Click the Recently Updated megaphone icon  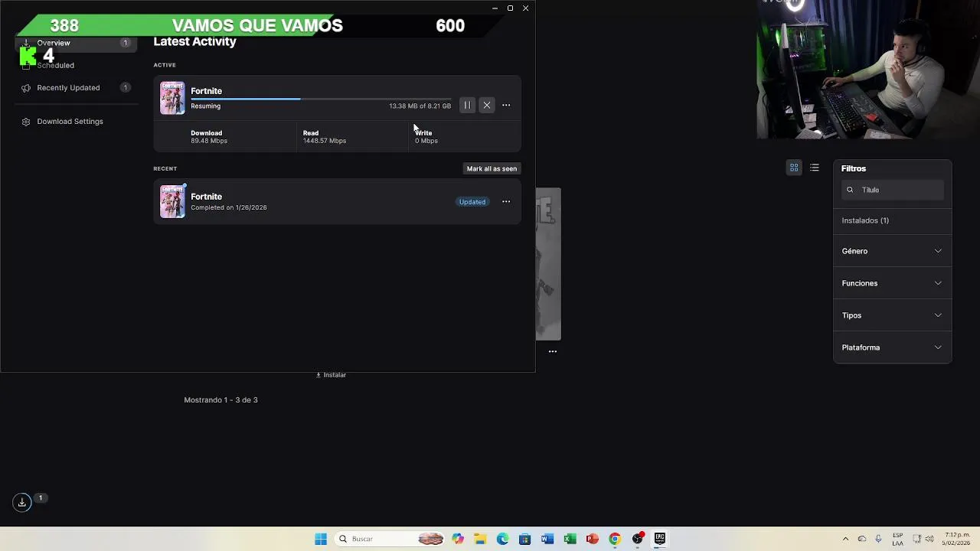point(26,88)
